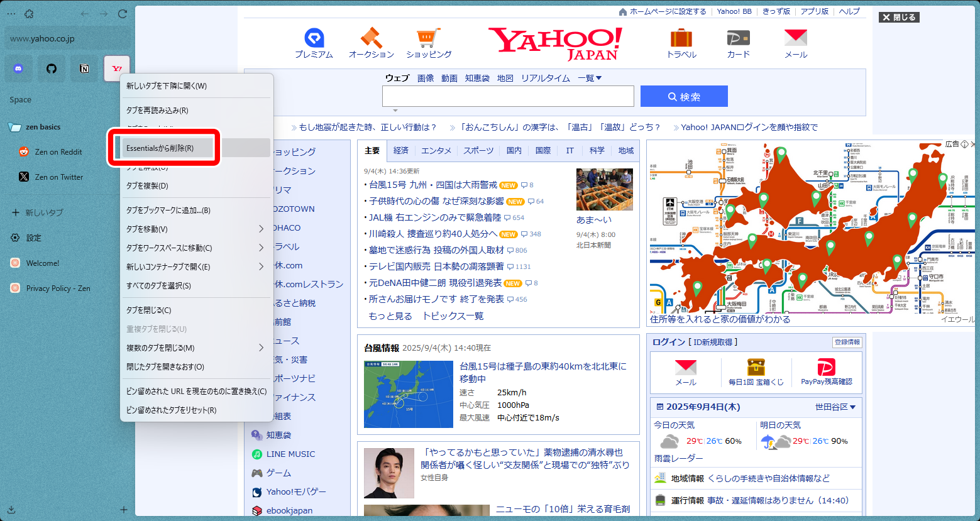Close the ad with 閉じる button
The height and width of the screenshot is (521, 980).
tap(899, 18)
